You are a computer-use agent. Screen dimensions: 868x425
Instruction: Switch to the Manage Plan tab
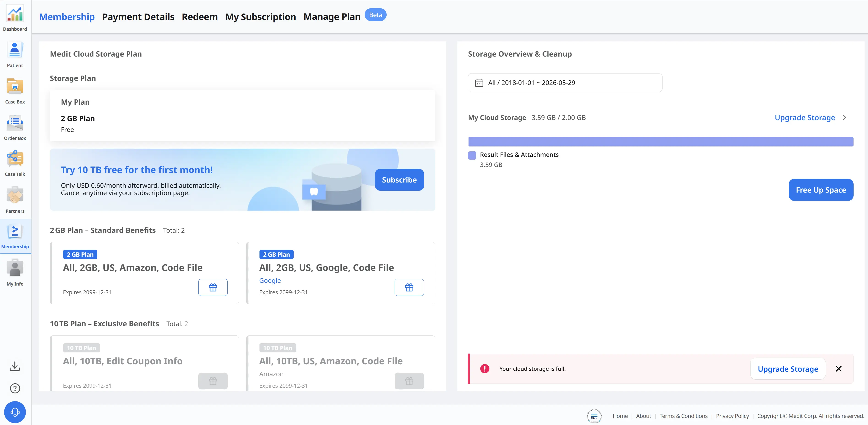(332, 17)
